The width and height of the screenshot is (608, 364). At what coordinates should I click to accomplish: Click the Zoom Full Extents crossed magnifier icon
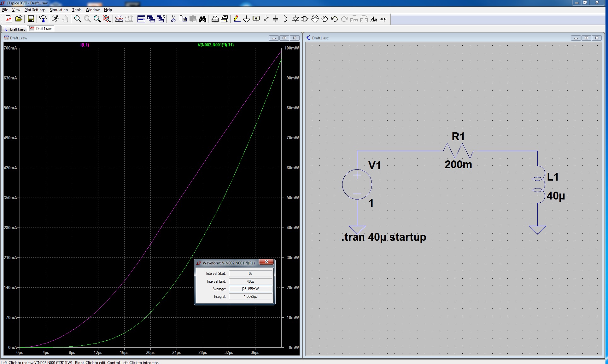107,19
